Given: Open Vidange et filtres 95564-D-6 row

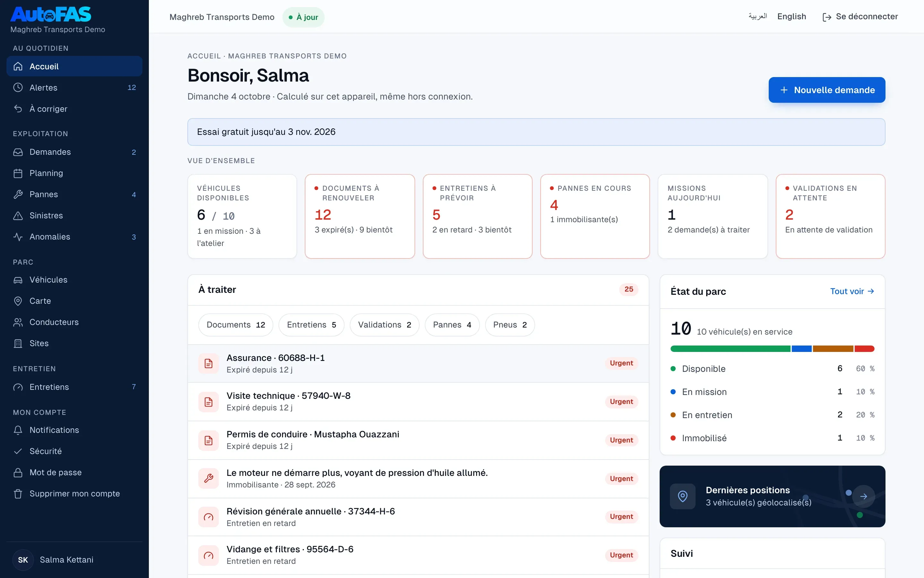Looking at the screenshot, I should [418, 555].
